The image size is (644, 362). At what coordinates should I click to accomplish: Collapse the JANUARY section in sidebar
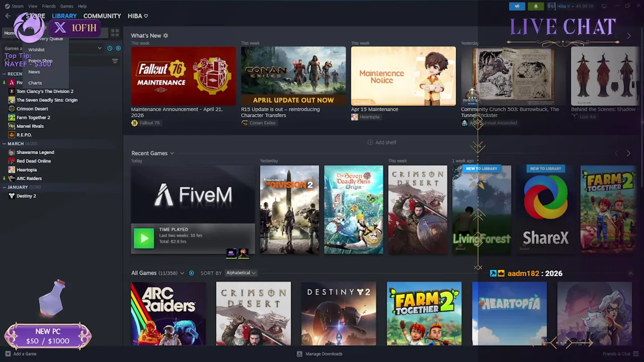pyautogui.click(x=4, y=187)
